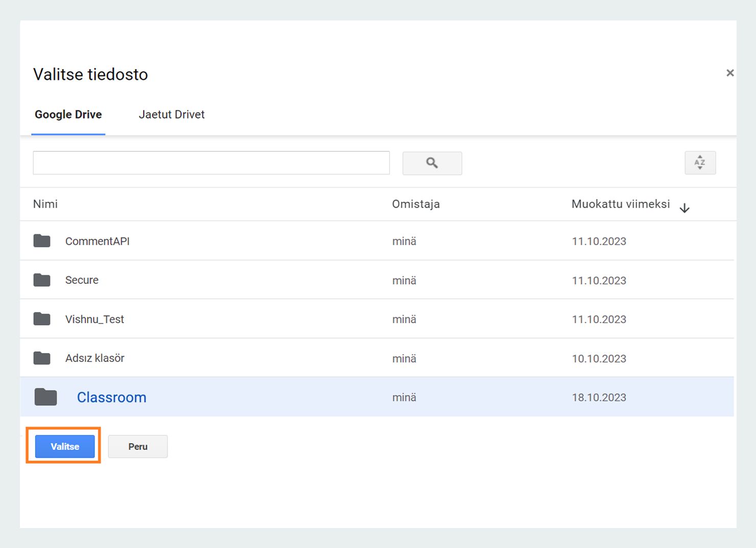Click the 10.10.2023 date in Adsız klasör row
Viewport: 756px width, 548px height.
coord(599,359)
